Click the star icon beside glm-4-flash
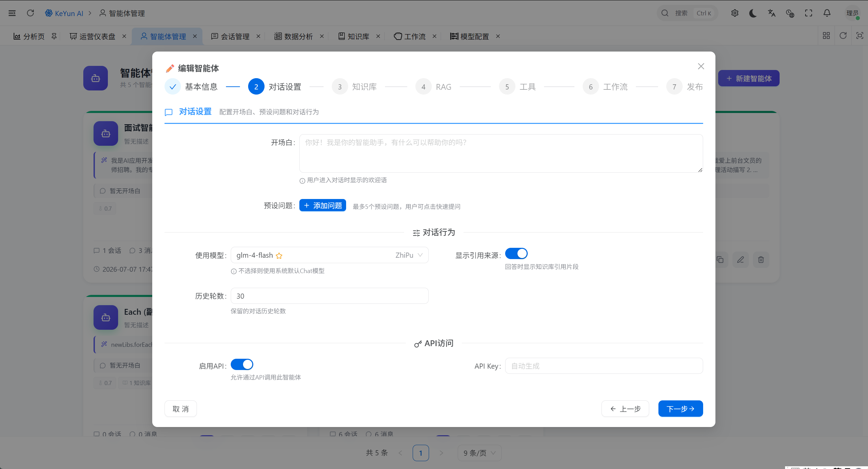 (x=279, y=256)
